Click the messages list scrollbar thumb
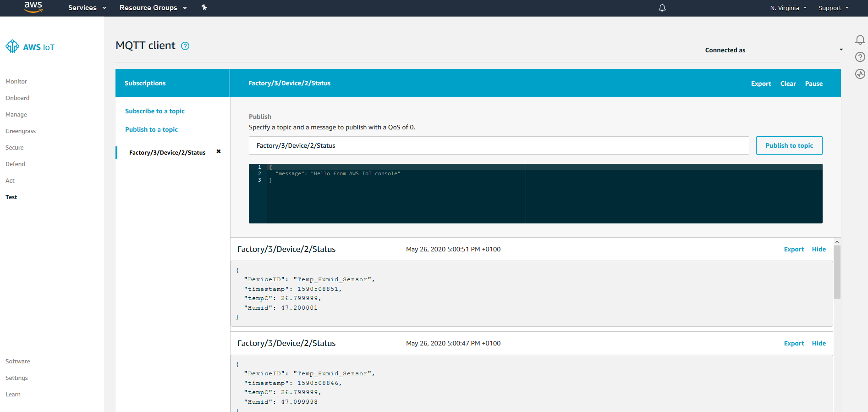Screen dimensions: 868x412 coord(837,272)
